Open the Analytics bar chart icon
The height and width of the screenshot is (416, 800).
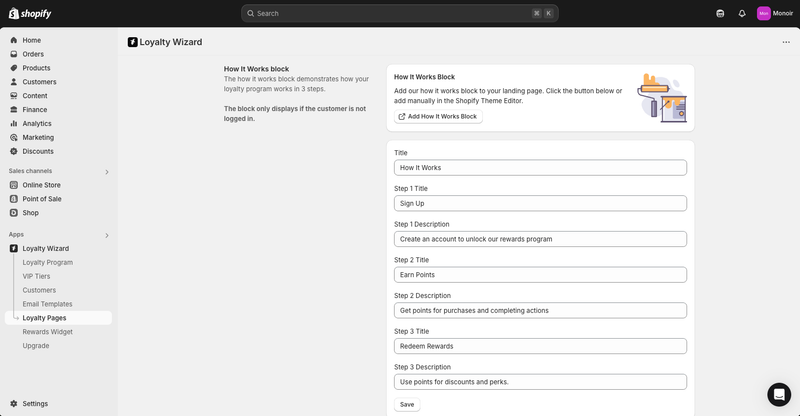point(14,123)
